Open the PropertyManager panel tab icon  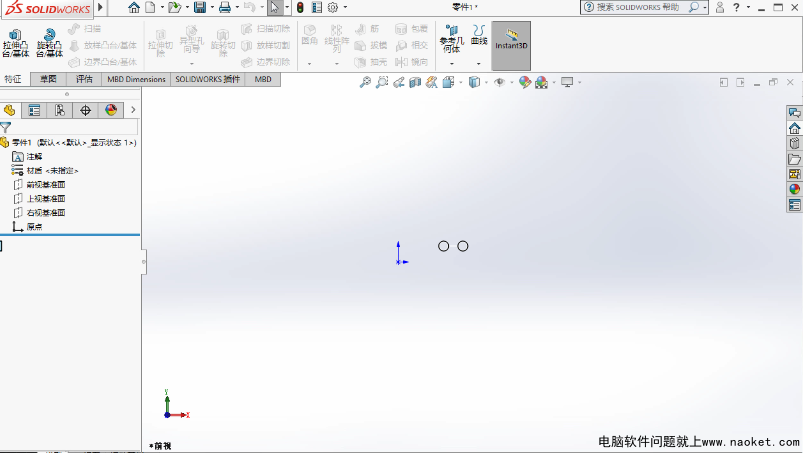coord(35,110)
